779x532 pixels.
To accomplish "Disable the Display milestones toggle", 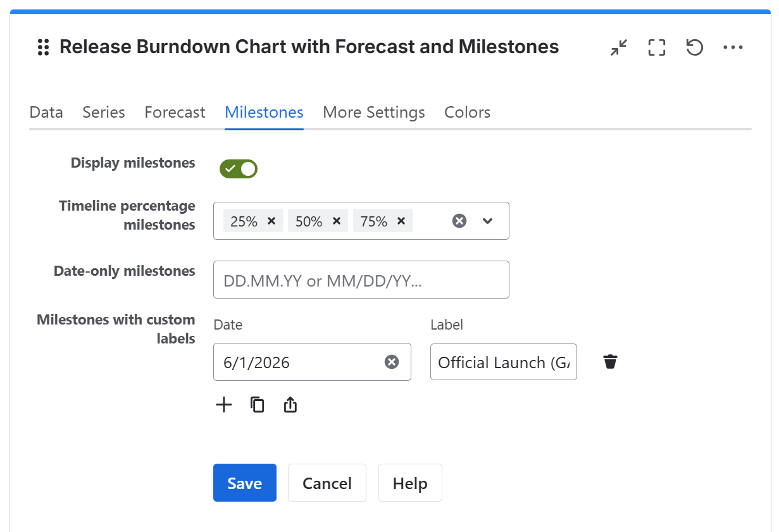I will pos(239,169).
